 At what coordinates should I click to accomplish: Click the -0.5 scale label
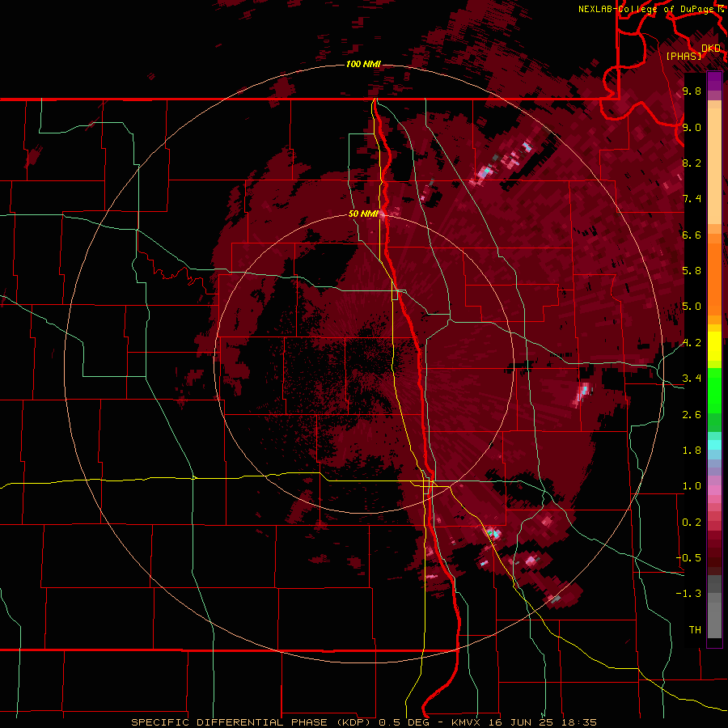688,558
